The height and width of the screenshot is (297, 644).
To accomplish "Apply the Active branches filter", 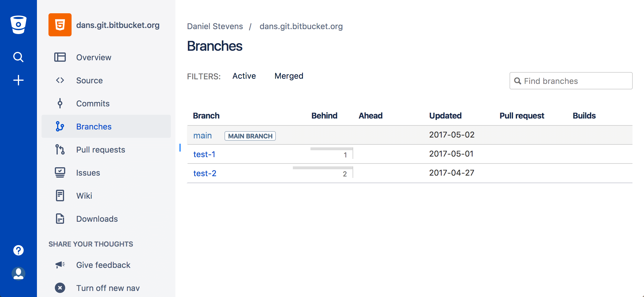I will coord(244,76).
